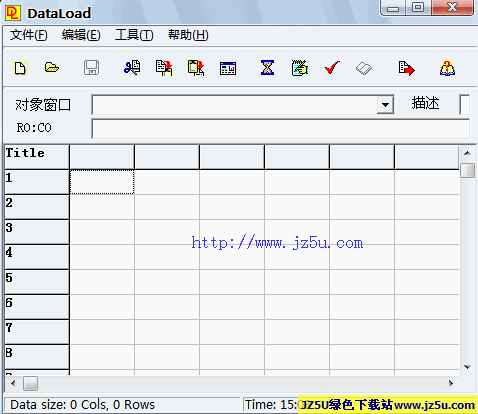Click the R0:C0 cell content field
The image size is (478, 414).
pyautogui.click(x=281, y=129)
